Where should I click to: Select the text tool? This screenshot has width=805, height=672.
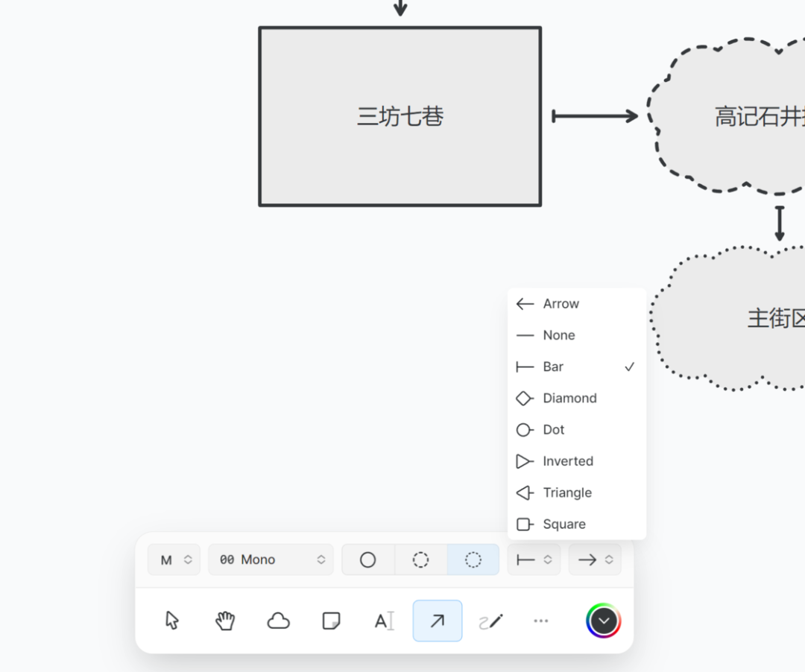pos(384,621)
